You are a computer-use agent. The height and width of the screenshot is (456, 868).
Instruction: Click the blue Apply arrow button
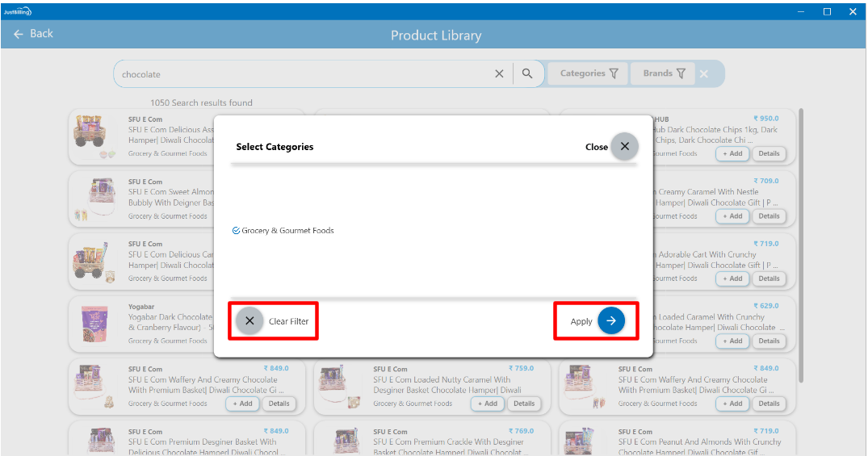click(x=611, y=321)
